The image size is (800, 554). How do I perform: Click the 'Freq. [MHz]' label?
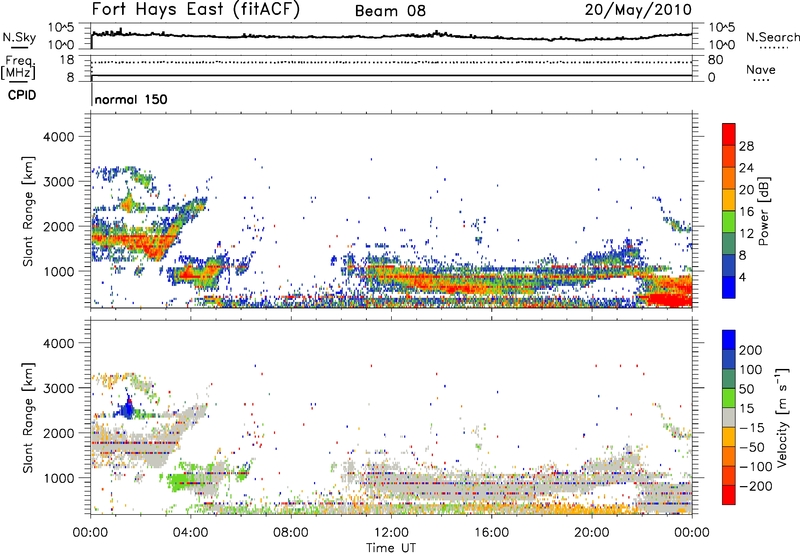[x=18, y=68]
